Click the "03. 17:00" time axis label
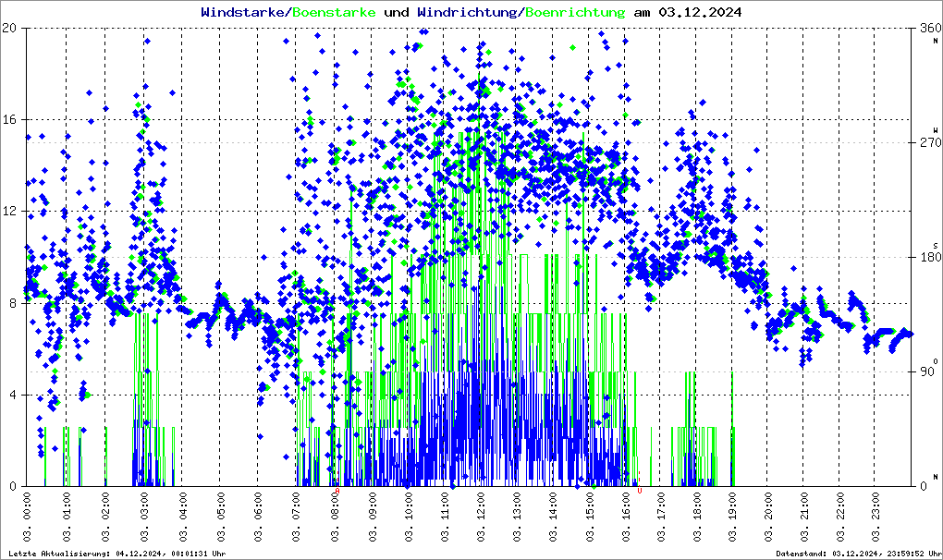 click(x=662, y=517)
